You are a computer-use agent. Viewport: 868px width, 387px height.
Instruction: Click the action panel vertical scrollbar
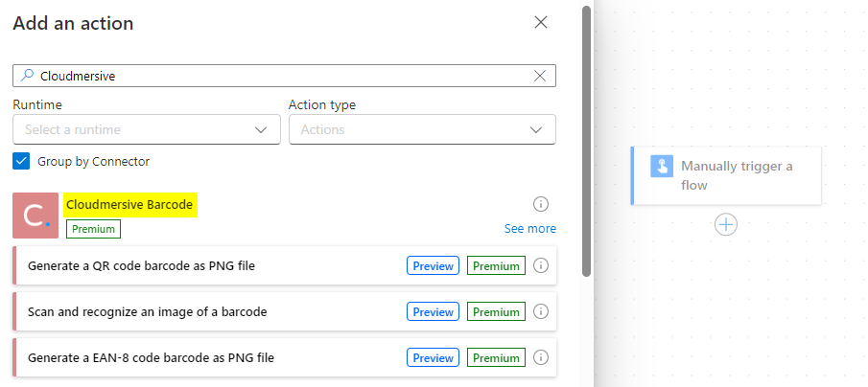point(587,141)
